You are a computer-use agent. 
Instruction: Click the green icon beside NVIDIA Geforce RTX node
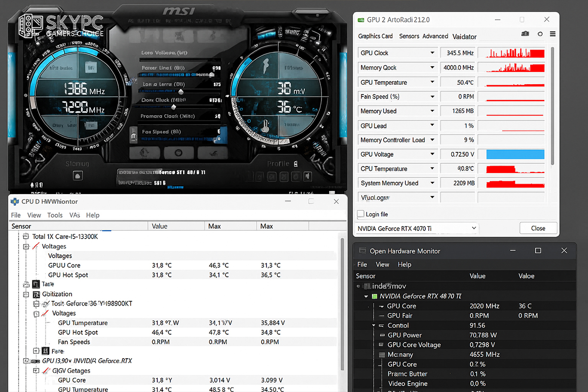374,296
